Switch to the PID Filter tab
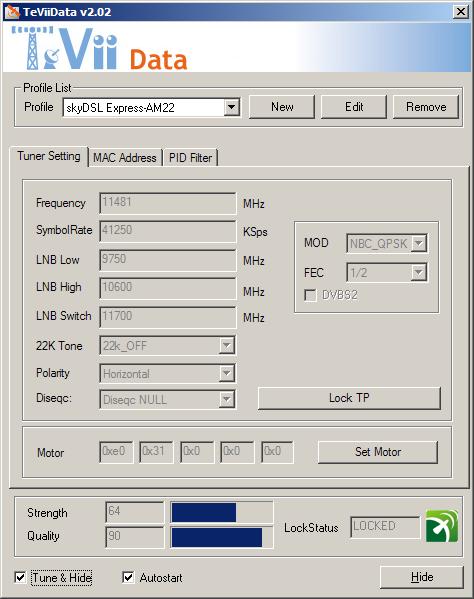This screenshot has width=474, height=599. (x=191, y=158)
